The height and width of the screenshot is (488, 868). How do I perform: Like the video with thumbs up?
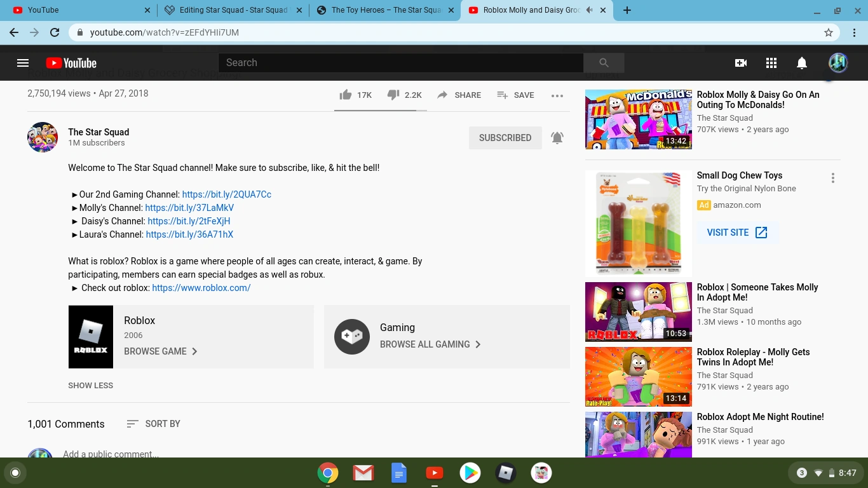[x=355, y=95]
